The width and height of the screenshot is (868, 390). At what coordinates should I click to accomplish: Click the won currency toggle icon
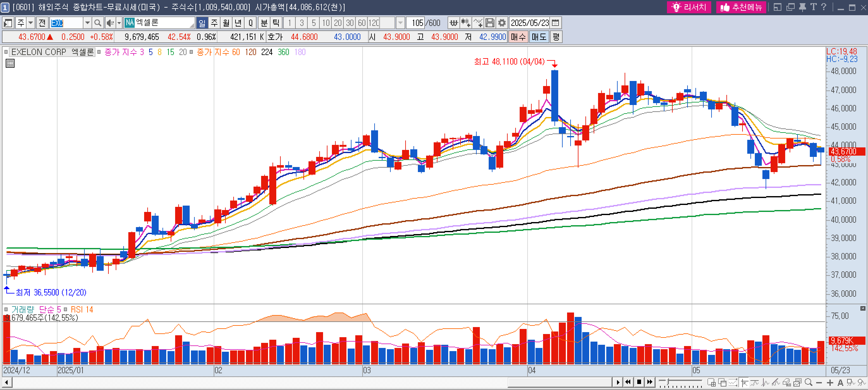point(454,23)
